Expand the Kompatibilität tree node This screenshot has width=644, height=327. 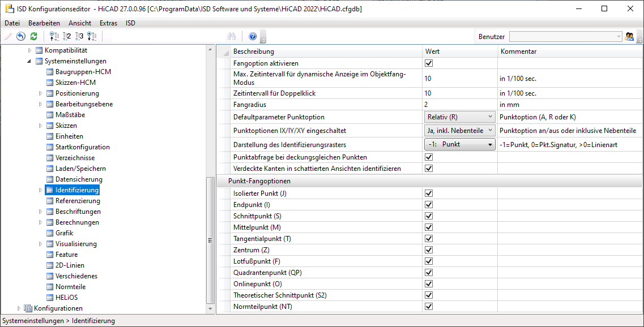(29, 50)
